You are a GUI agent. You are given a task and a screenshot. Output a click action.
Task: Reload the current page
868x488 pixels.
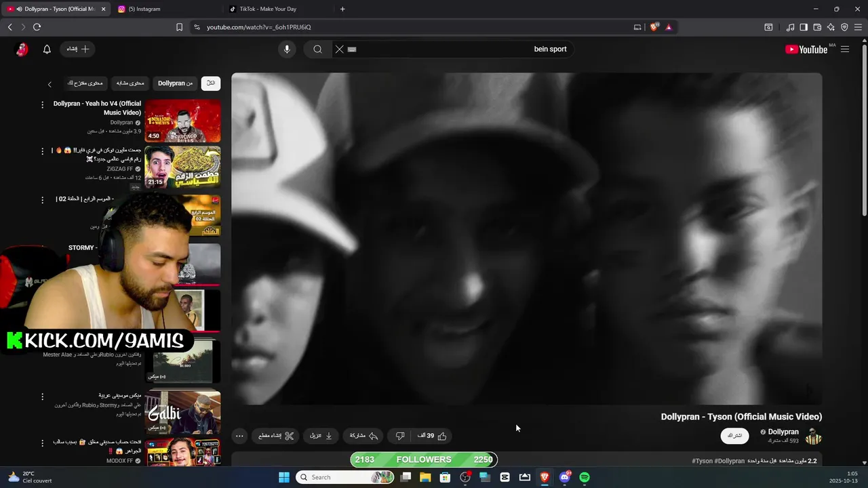click(x=37, y=27)
